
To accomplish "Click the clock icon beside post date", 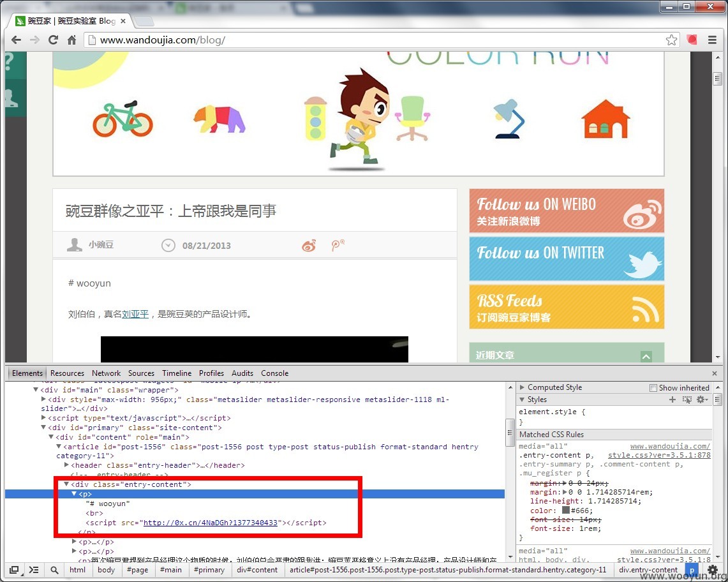I will pyautogui.click(x=168, y=245).
